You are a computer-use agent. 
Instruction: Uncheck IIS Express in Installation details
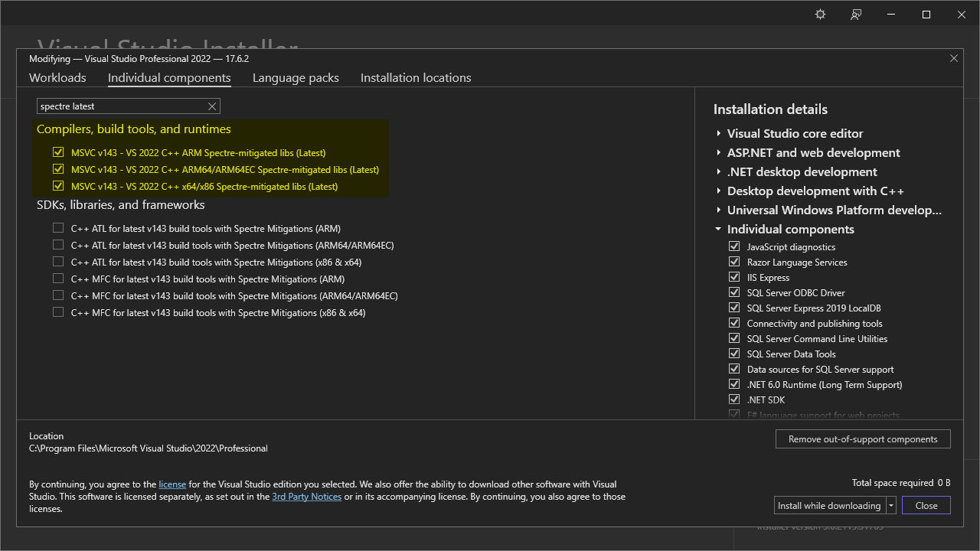tap(734, 277)
